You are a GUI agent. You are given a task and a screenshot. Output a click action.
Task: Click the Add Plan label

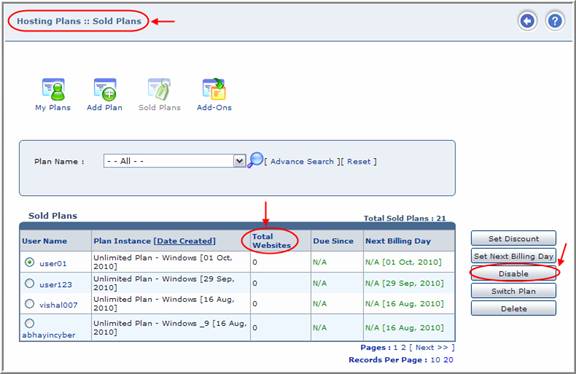point(105,108)
